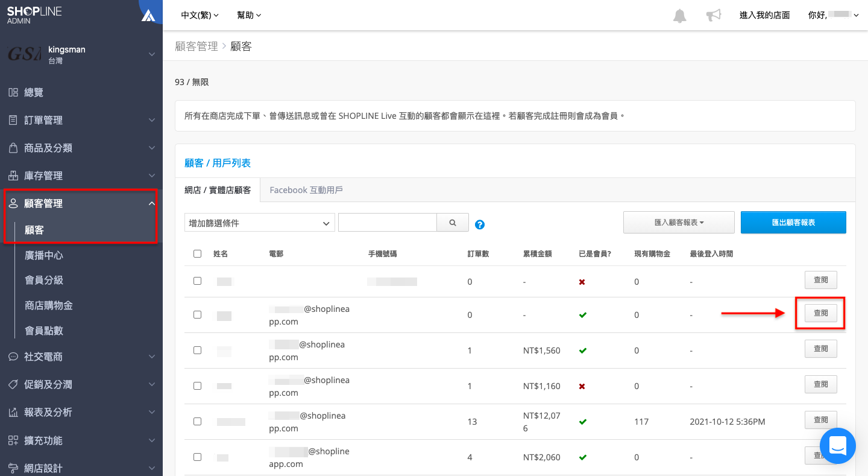Click the blue help question mark icon
This screenshot has width=868, height=476.
click(480, 224)
